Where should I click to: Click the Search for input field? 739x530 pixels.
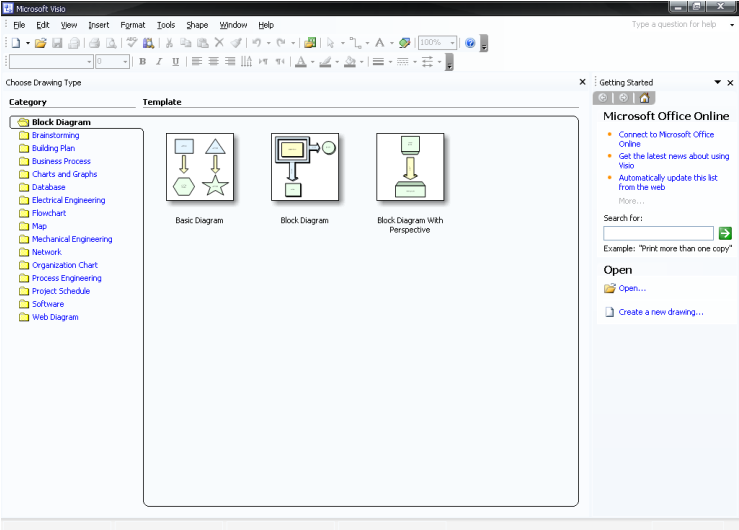[658, 233]
